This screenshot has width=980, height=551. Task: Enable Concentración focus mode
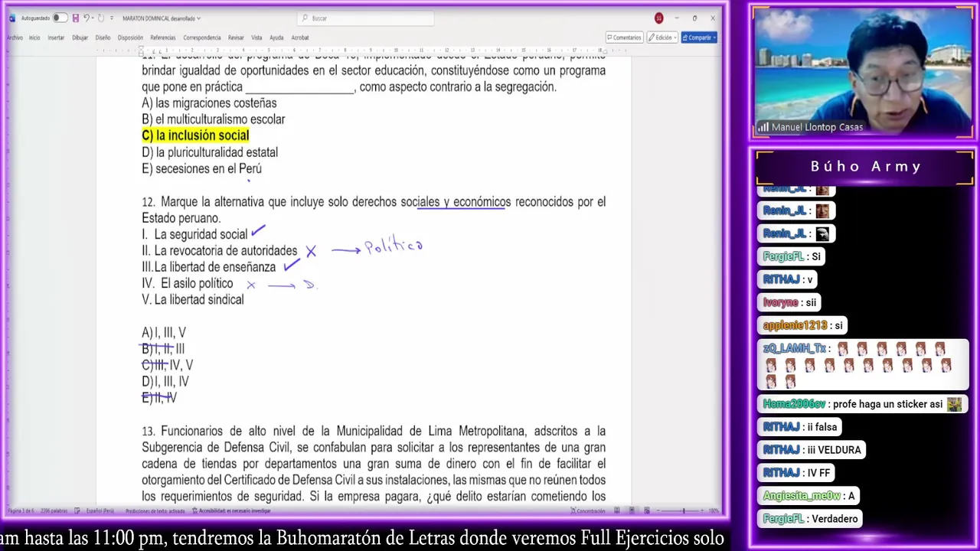point(587,510)
